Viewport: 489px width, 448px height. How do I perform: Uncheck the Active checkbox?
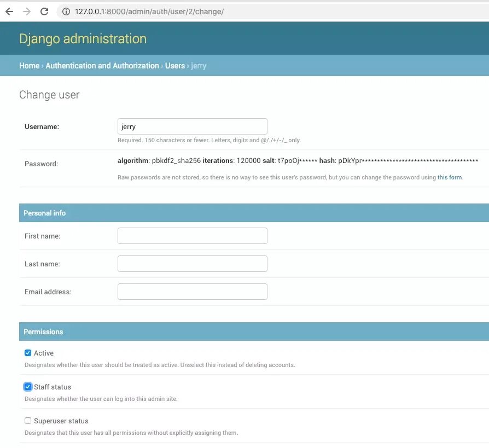28,353
